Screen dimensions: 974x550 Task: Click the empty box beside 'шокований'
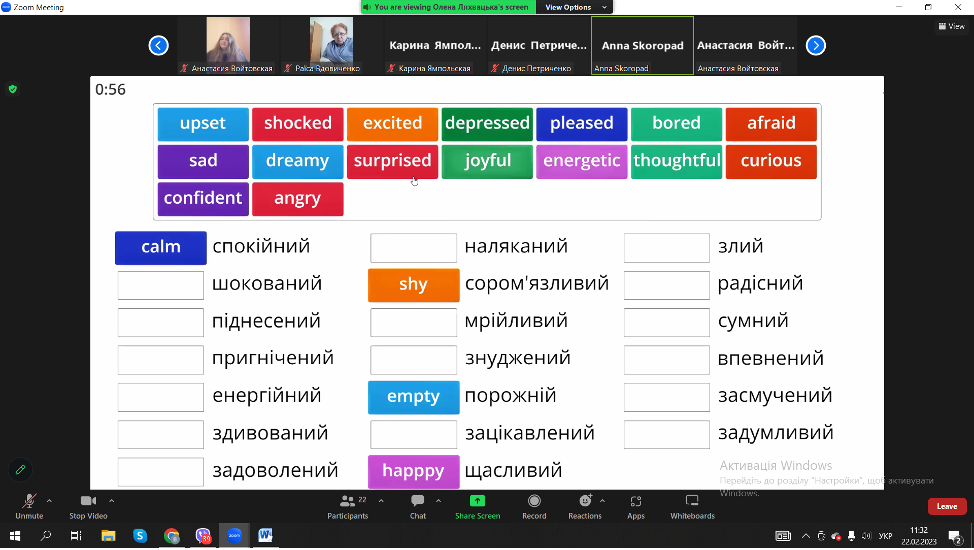point(160,285)
